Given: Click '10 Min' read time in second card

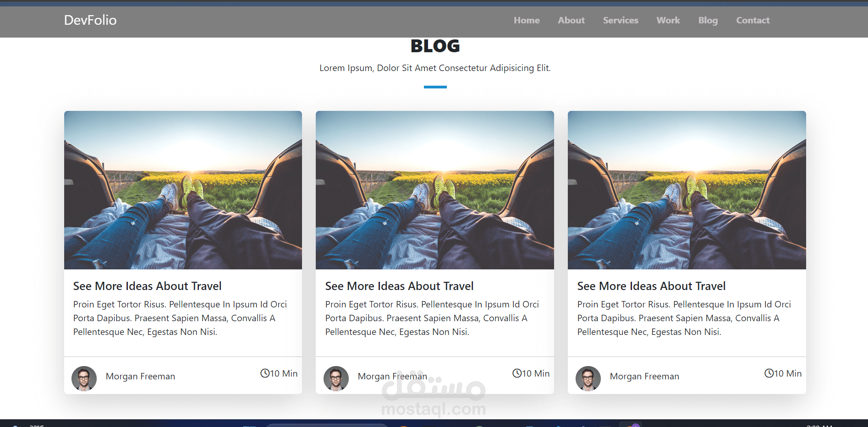Looking at the screenshot, I should 536,373.
